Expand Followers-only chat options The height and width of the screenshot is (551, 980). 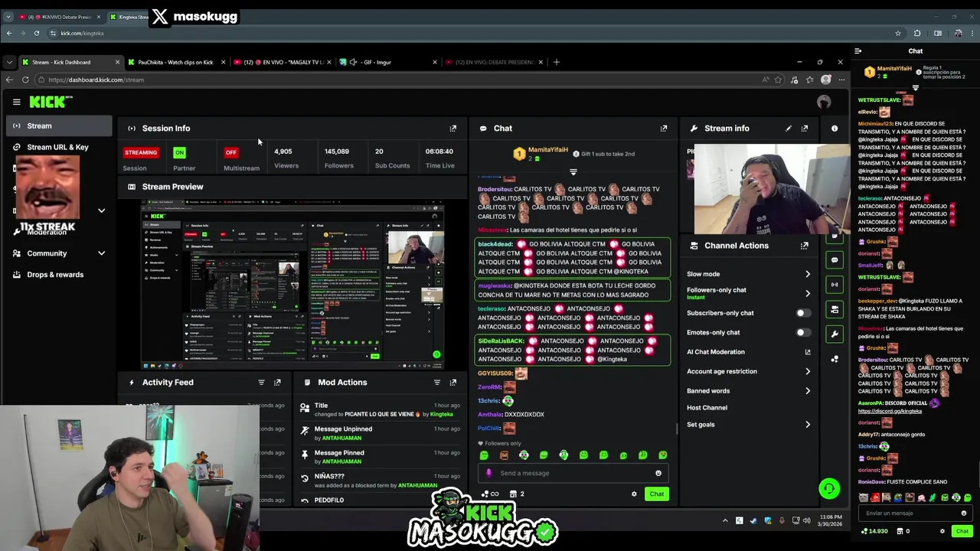(x=807, y=293)
